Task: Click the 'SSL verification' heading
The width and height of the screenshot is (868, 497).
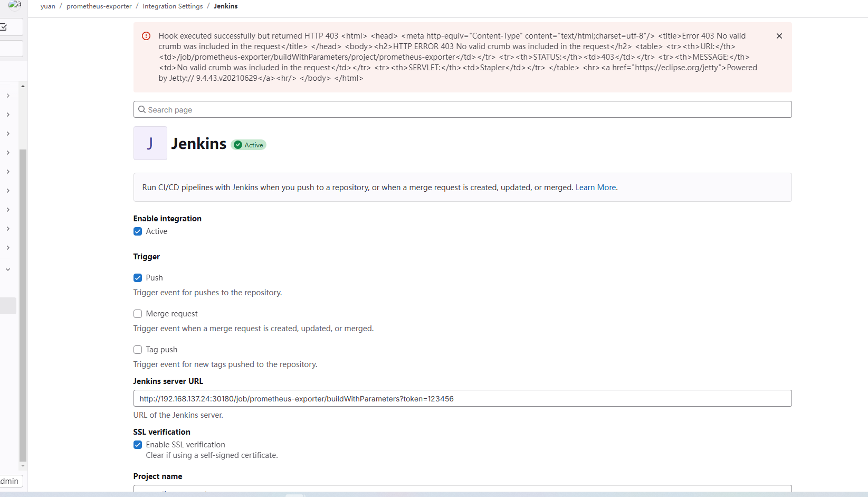Action: tap(162, 432)
